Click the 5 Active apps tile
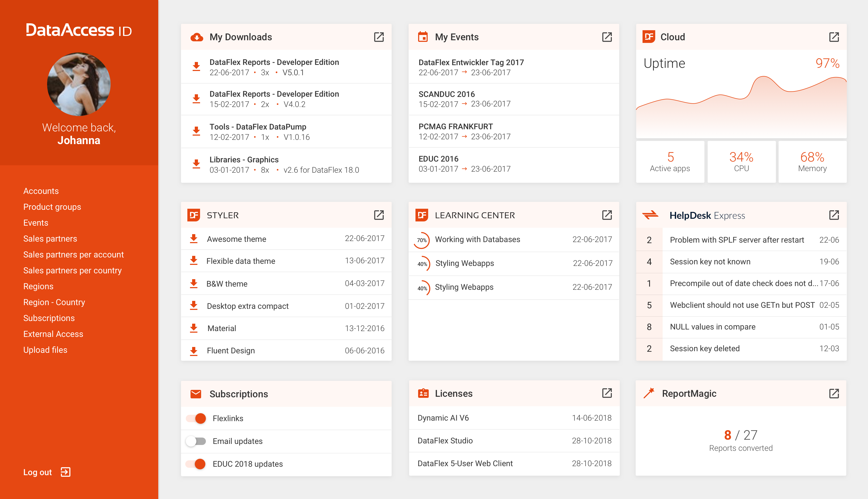868x499 pixels. [670, 161]
